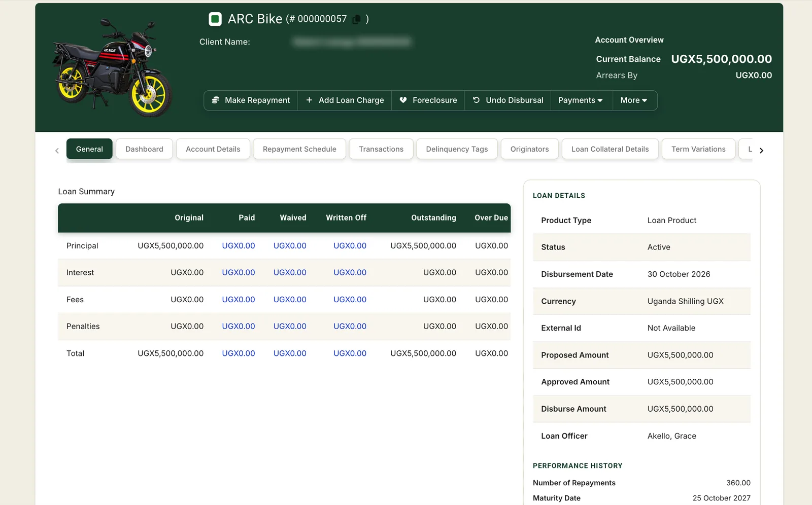Click the Loan Officer Akello, Grace value
Screen dimensions: 812x505
(671, 436)
